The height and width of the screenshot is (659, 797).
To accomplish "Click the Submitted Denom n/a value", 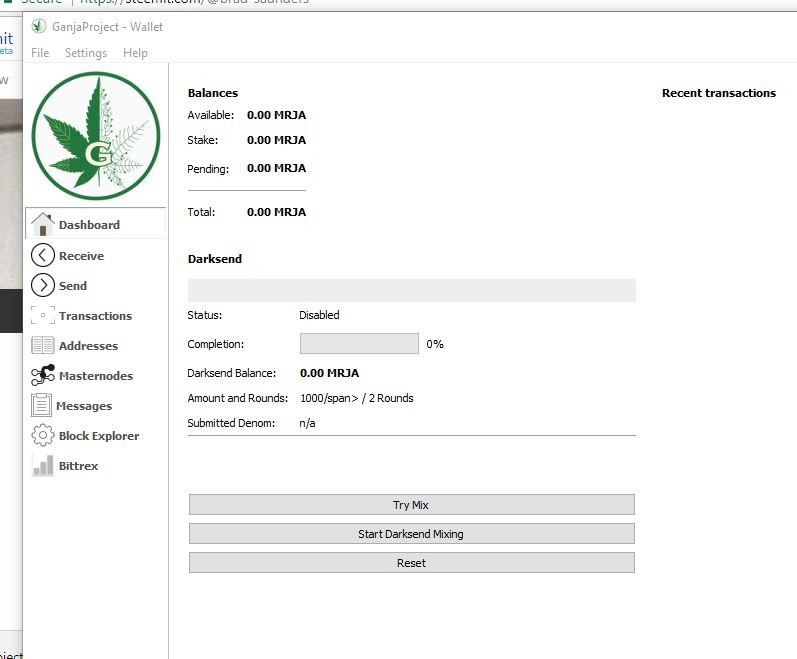I will [307, 423].
